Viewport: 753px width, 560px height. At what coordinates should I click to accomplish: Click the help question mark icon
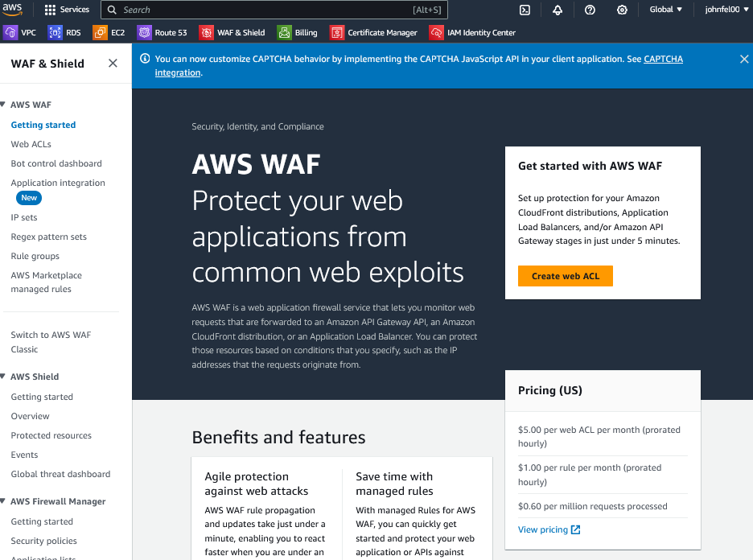(590, 10)
